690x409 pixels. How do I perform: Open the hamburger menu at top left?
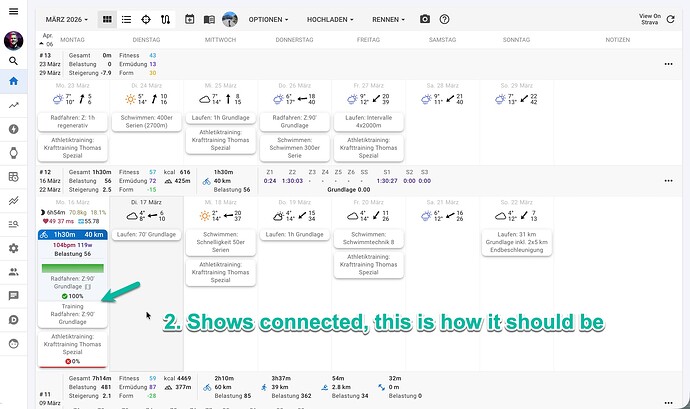coord(13,13)
